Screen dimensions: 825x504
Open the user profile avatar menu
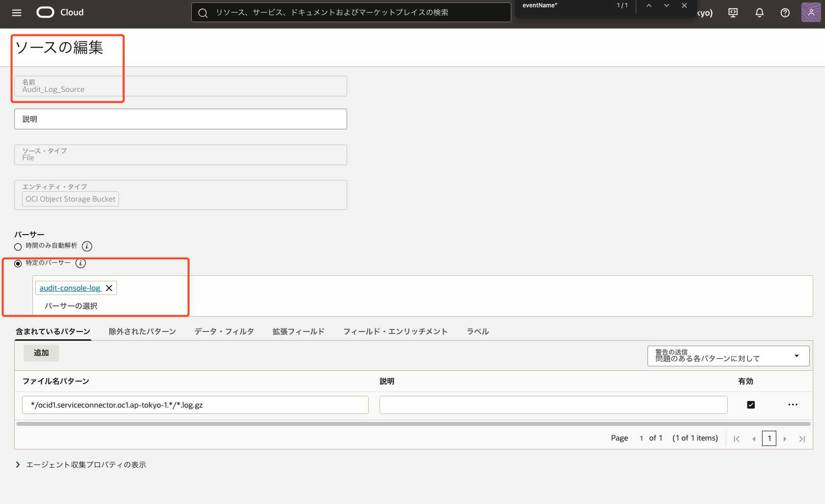pos(811,13)
